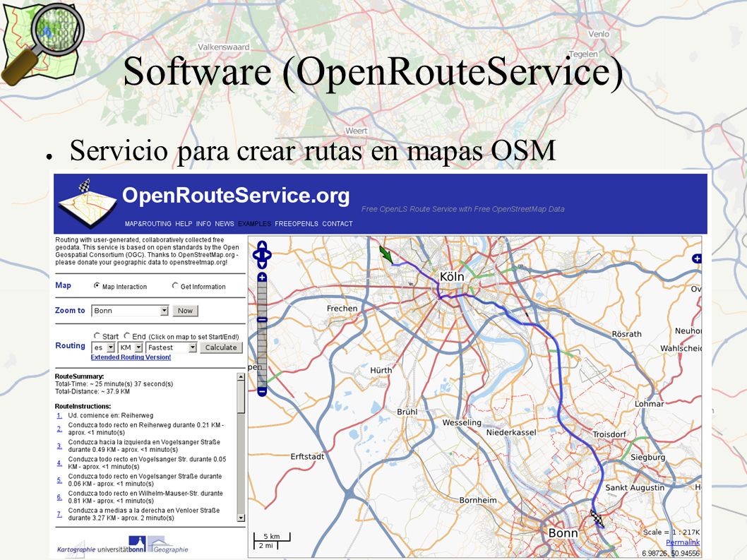The width and height of the screenshot is (747, 560).
Task: Select the End radio button
Action: pyautogui.click(x=127, y=336)
